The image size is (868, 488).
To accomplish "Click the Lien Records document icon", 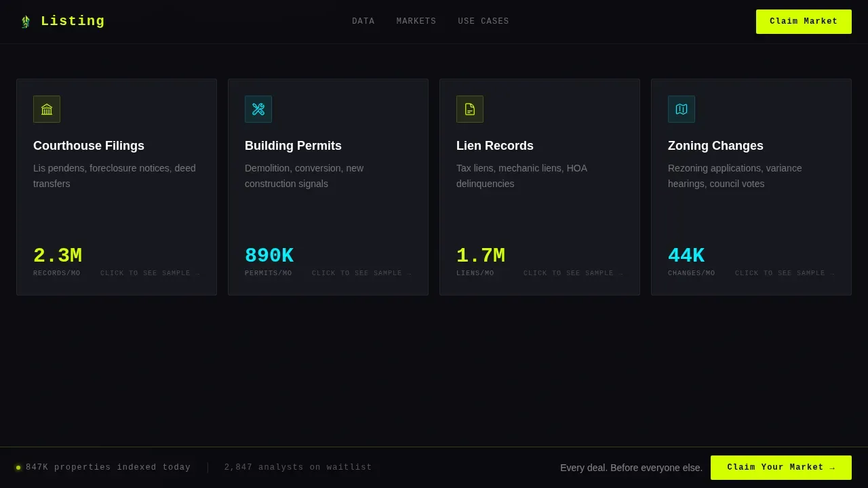I will 470,109.
